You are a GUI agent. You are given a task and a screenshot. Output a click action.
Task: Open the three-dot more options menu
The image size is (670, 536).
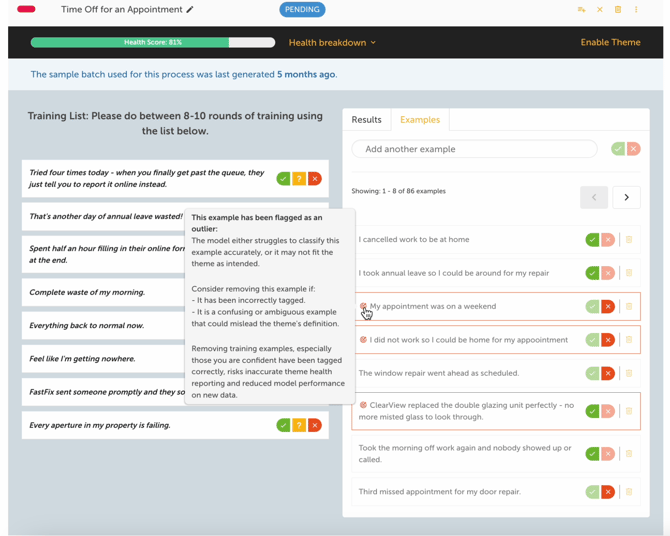point(636,10)
